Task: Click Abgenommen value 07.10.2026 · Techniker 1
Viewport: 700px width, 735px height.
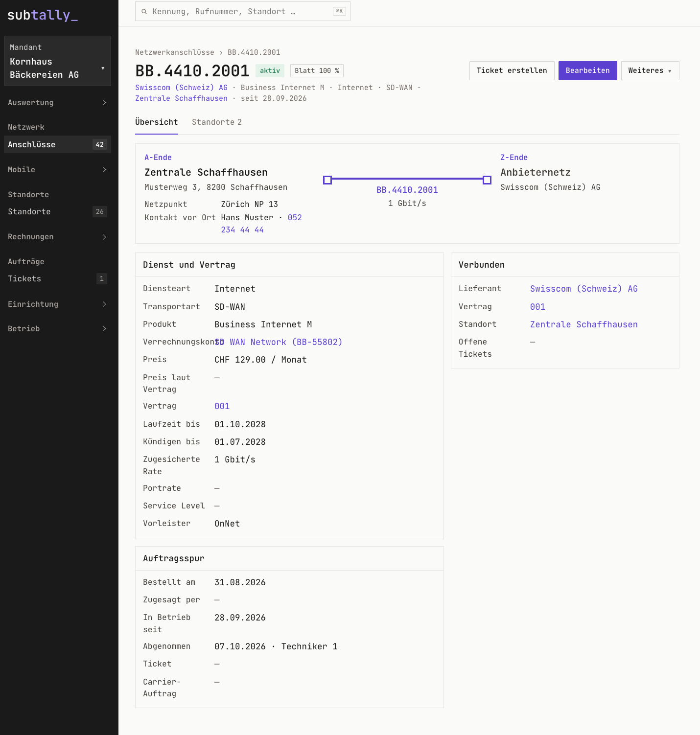Action: pyautogui.click(x=276, y=646)
